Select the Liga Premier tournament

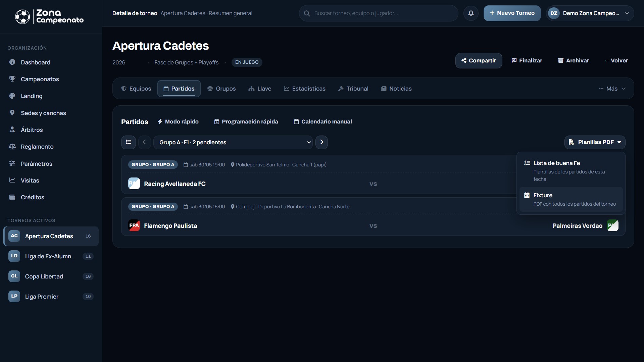pos(51,297)
